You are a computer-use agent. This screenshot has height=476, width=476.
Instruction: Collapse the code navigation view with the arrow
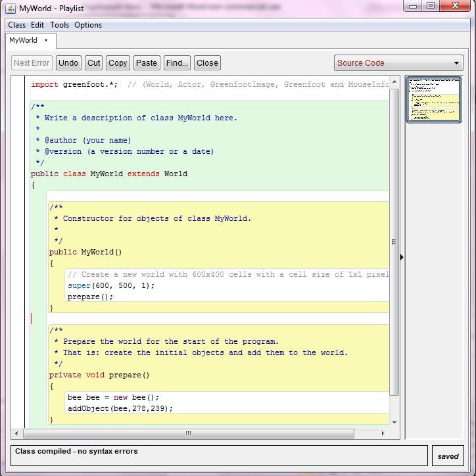(x=402, y=258)
